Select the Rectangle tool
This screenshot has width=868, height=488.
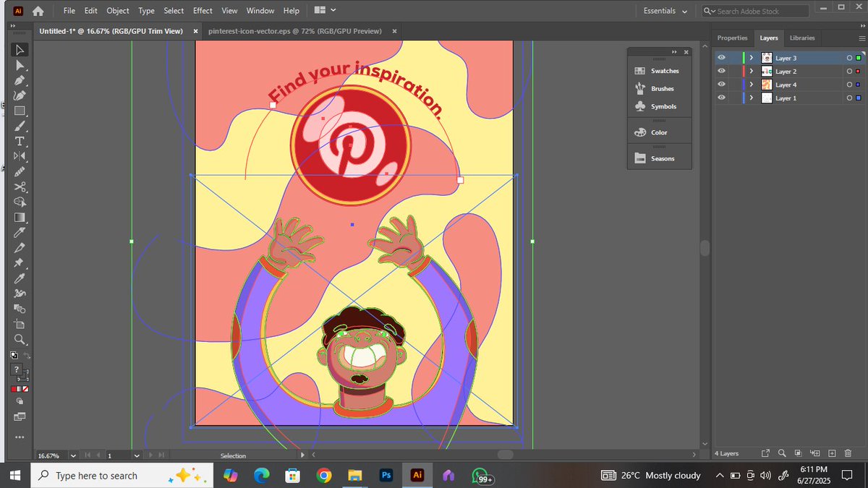click(20, 111)
